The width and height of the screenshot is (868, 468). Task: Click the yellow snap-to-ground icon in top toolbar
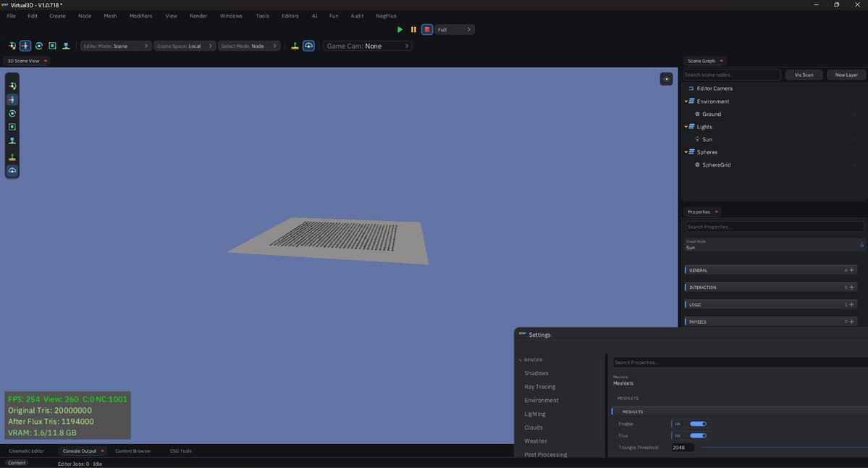[295, 46]
